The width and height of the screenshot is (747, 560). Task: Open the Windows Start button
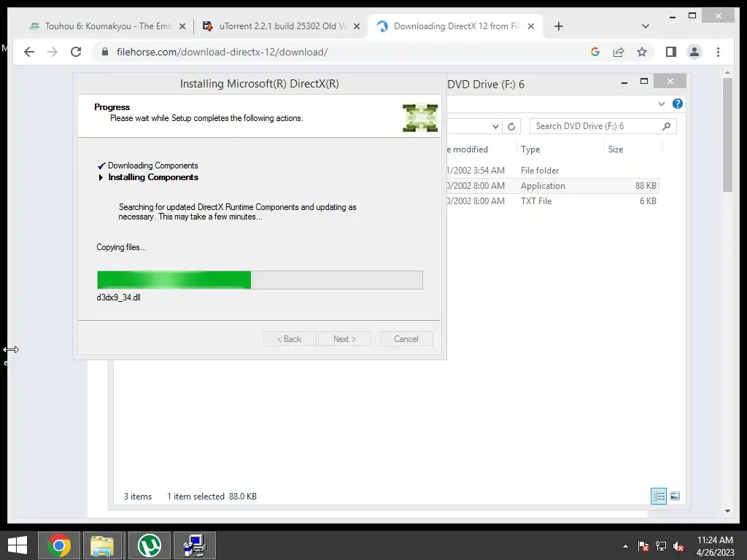(x=18, y=545)
